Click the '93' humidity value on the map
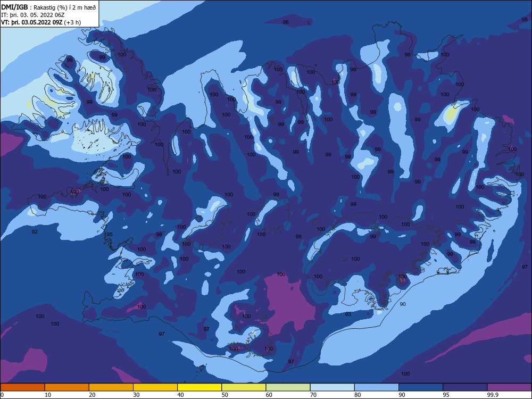The height and width of the screenshot is (399, 532). coord(348,314)
